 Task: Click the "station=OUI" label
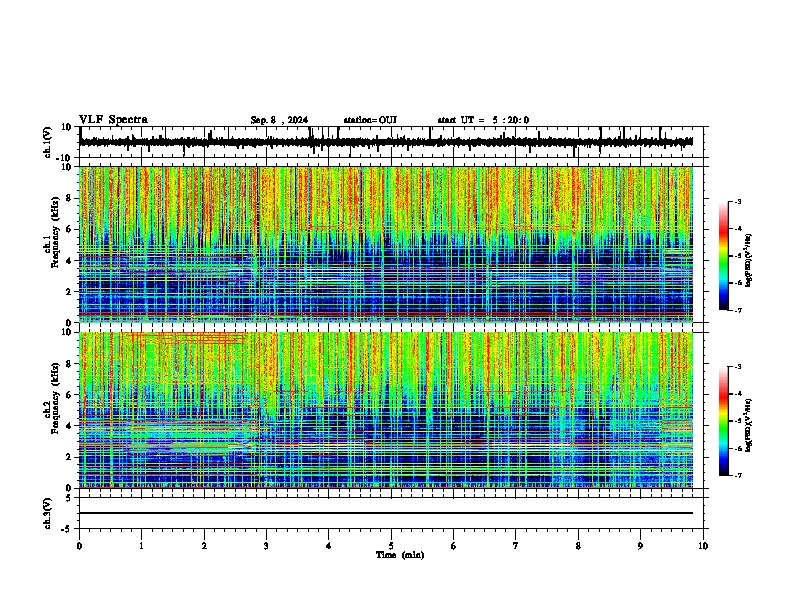pyautogui.click(x=370, y=120)
